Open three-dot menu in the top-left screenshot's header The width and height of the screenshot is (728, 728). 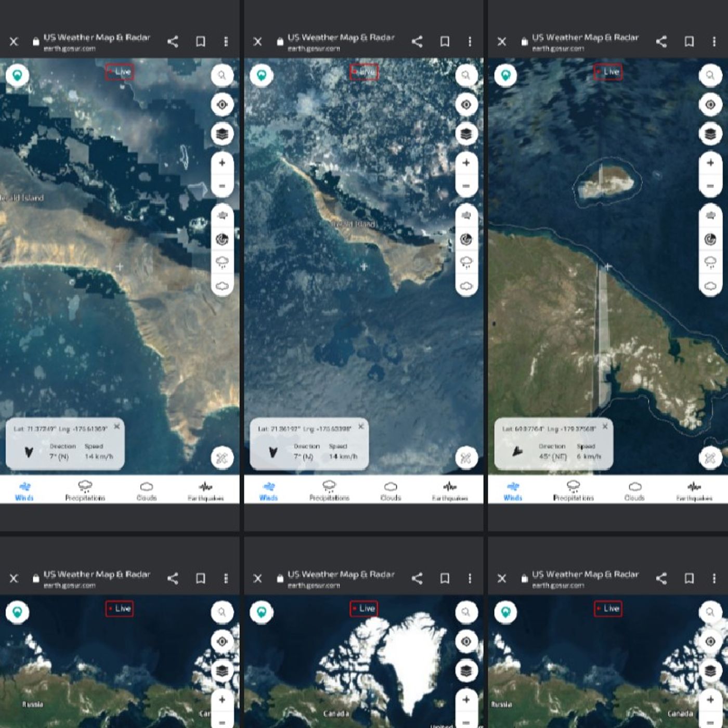(226, 42)
